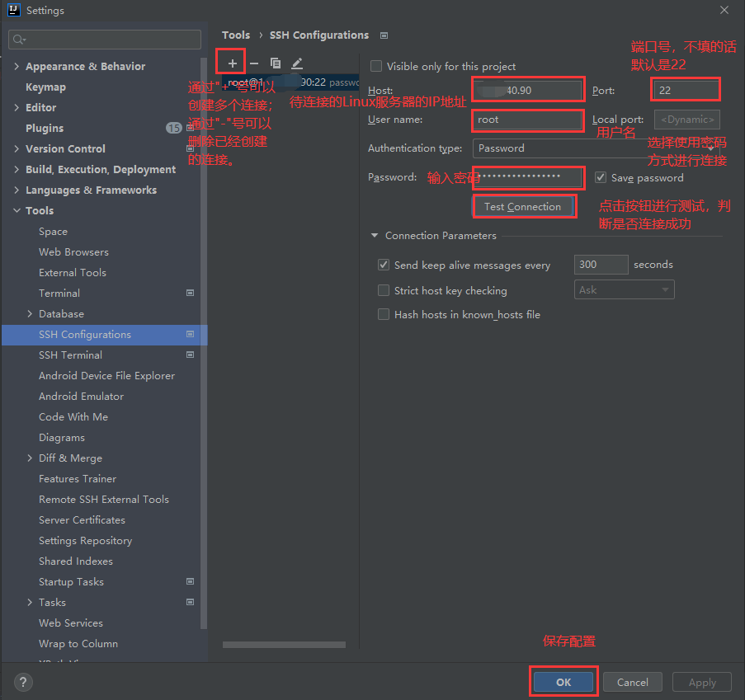745x700 pixels.
Task: Open help using the question mark icon
Action: coord(22,682)
